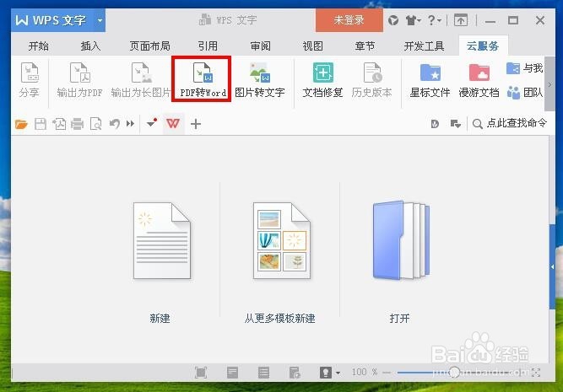This screenshot has height=392, width=563.
Task: Click the 点此查找命令 search field
Action: pyautogui.click(x=510, y=124)
